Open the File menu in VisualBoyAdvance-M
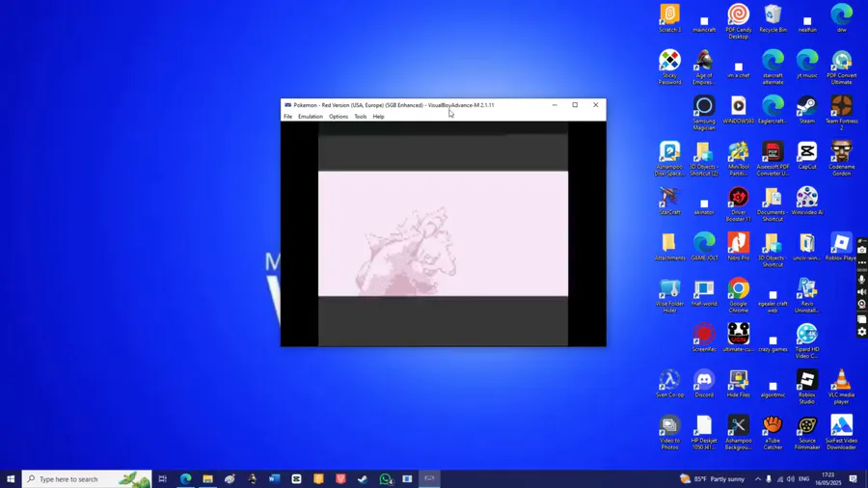Image resolution: width=868 pixels, height=488 pixels. point(287,117)
